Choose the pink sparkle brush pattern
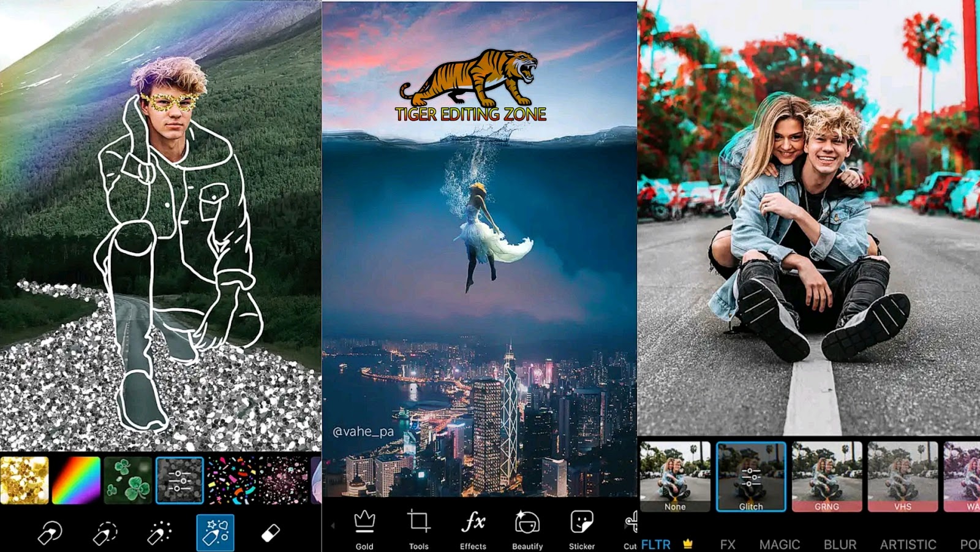The height and width of the screenshot is (552, 980). [x=283, y=480]
